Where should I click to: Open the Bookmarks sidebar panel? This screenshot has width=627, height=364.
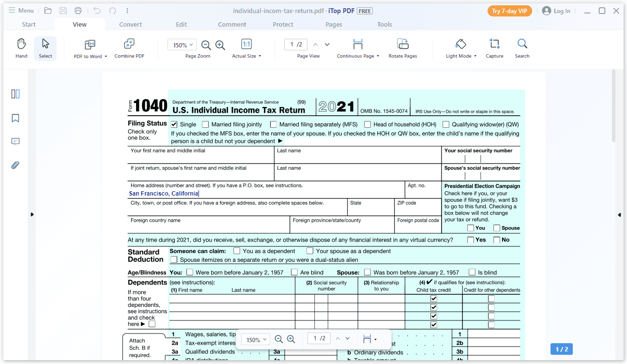coord(15,118)
